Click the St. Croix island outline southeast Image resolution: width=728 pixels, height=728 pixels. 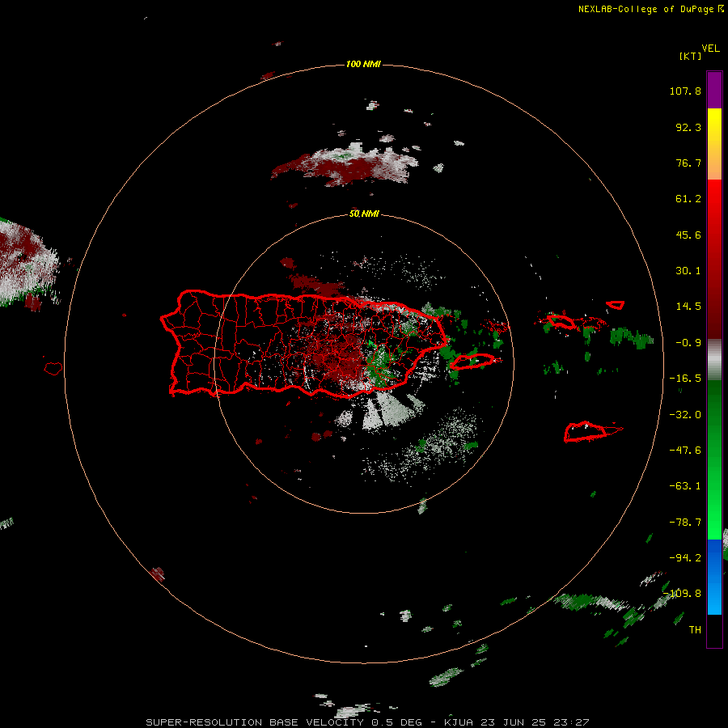592,432
